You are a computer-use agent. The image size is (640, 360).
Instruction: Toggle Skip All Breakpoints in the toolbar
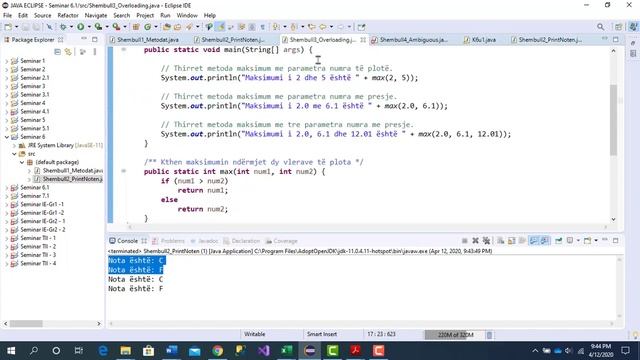49,27
